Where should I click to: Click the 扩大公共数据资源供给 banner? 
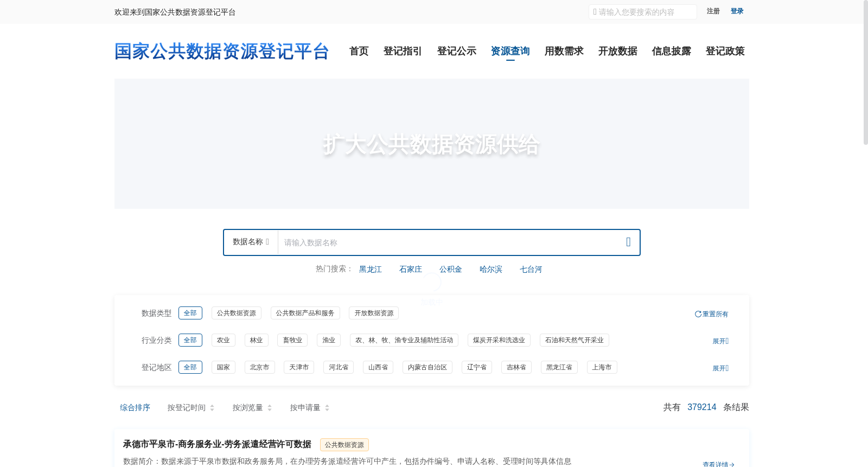pyautogui.click(x=432, y=144)
